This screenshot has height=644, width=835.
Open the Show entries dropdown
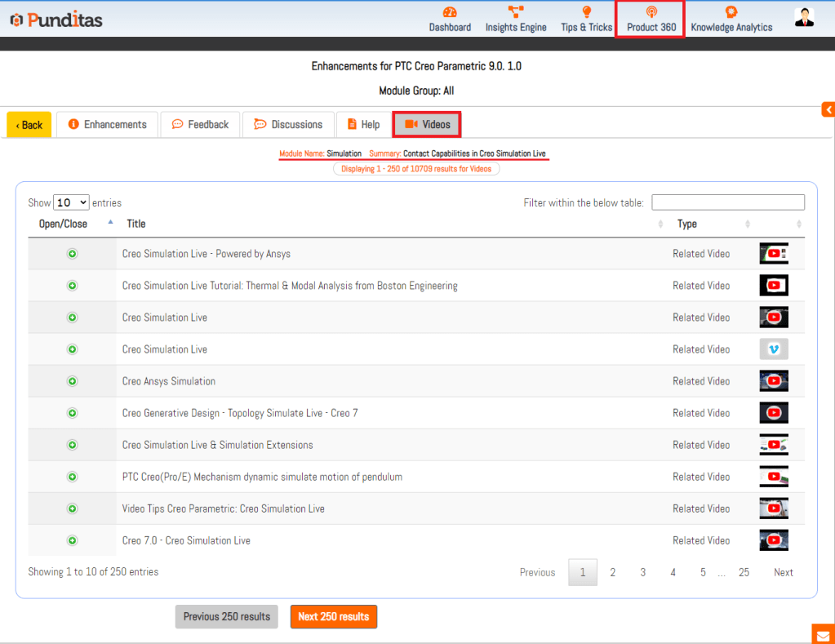click(71, 202)
